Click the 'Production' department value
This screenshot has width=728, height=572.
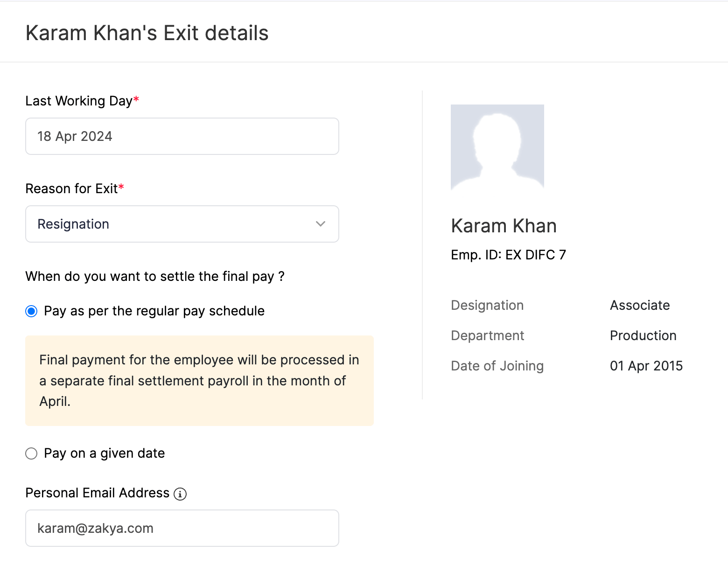click(643, 335)
